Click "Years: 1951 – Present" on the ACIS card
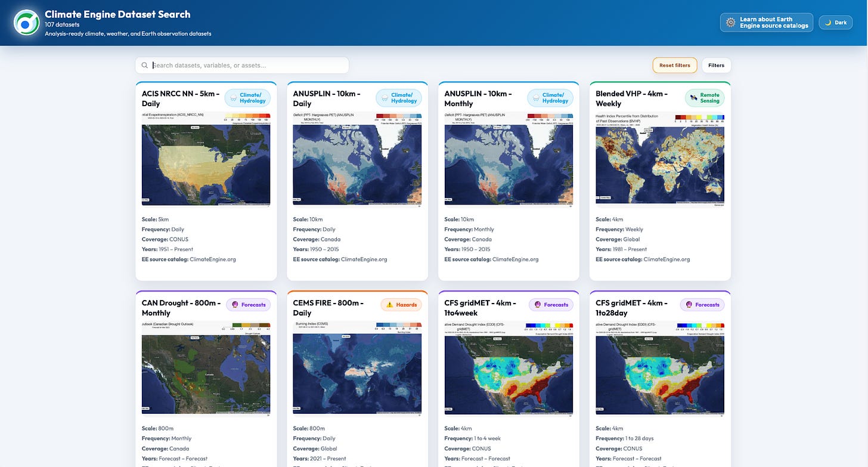The width and height of the screenshot is (868, 467). [x=168, y=249]
